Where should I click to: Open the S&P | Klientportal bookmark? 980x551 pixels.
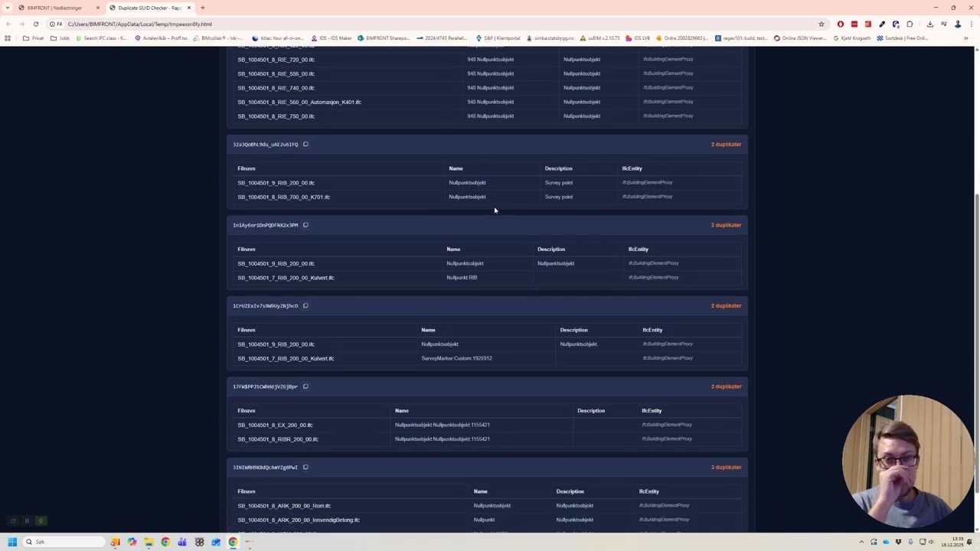(498, 38)
